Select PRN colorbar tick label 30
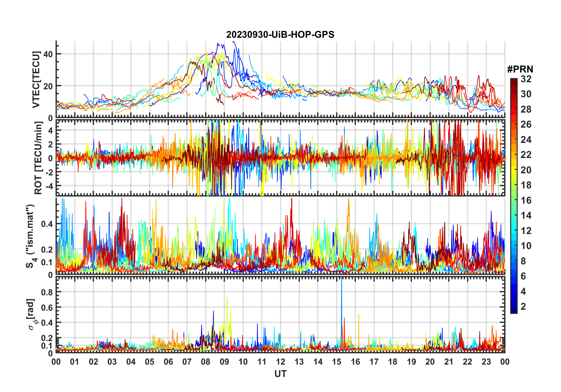Image resolution: width=561 pixels, height=392 pixels. tap(526, 94)
